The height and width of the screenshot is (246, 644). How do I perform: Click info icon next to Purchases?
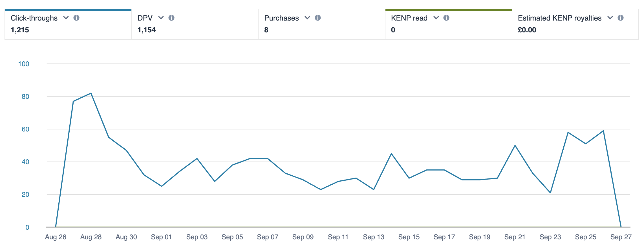318,18
